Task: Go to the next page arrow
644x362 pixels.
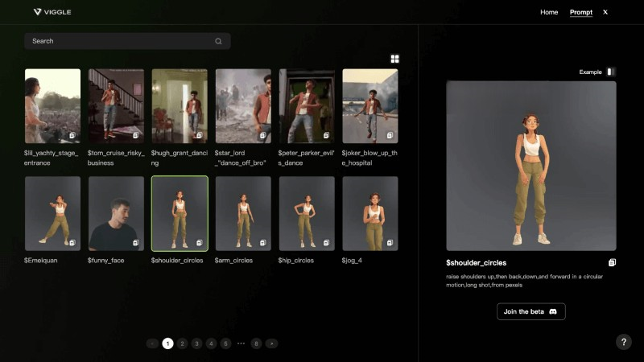Action: [x=272, y=343]
